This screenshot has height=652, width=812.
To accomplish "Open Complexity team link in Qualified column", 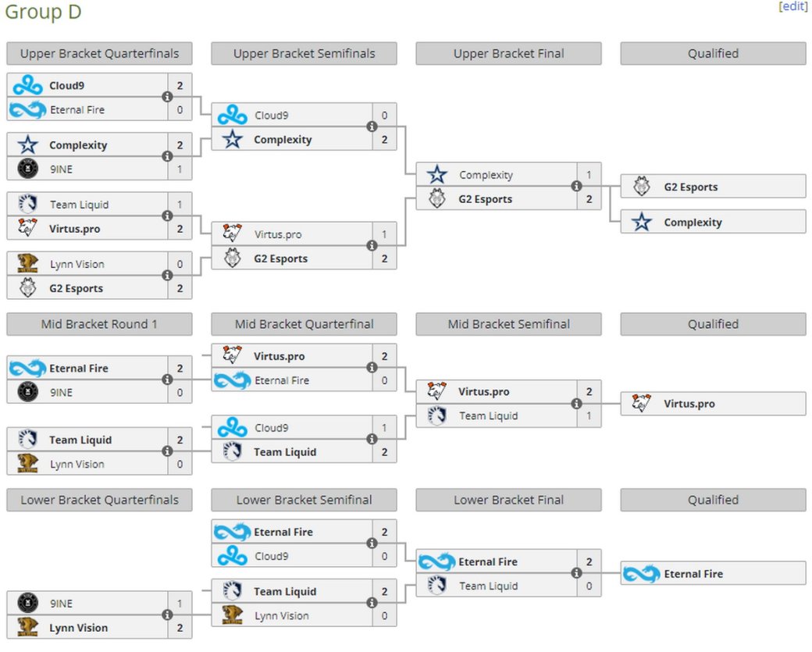I will click(x=693, y=223).
